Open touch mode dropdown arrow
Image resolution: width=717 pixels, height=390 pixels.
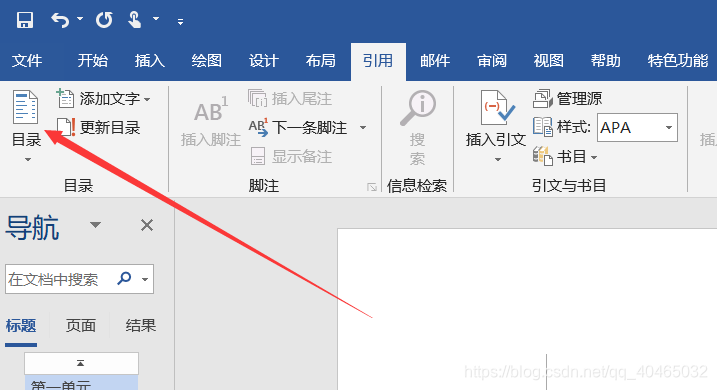point(156,19)
